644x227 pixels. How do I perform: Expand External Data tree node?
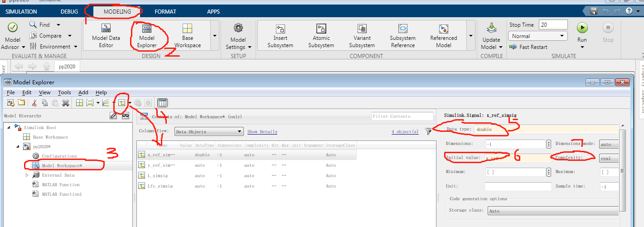27,175
